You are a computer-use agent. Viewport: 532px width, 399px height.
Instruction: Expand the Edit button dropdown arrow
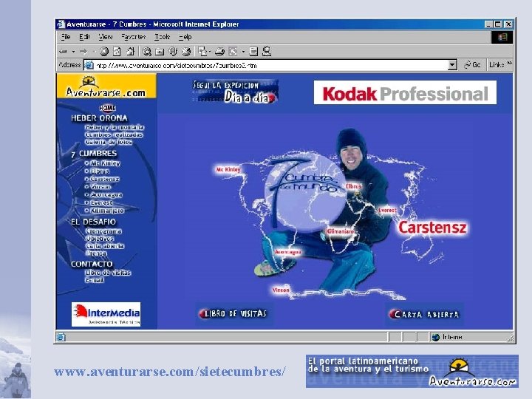point(243,52)
